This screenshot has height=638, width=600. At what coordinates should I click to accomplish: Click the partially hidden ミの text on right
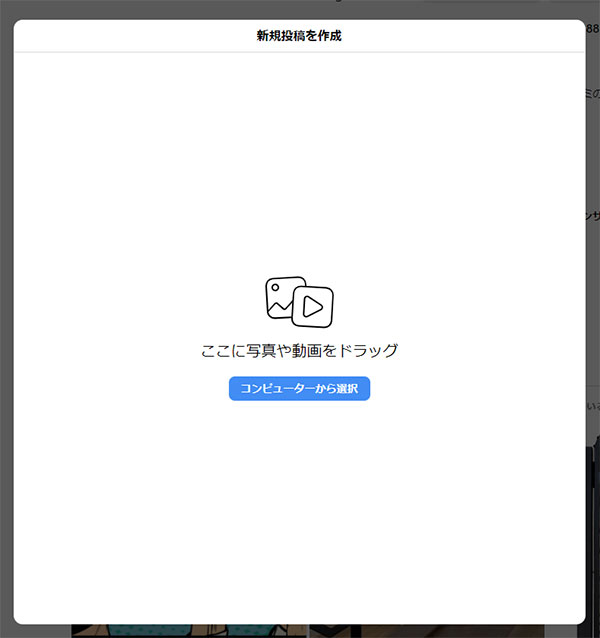click(x=592, y=93)
